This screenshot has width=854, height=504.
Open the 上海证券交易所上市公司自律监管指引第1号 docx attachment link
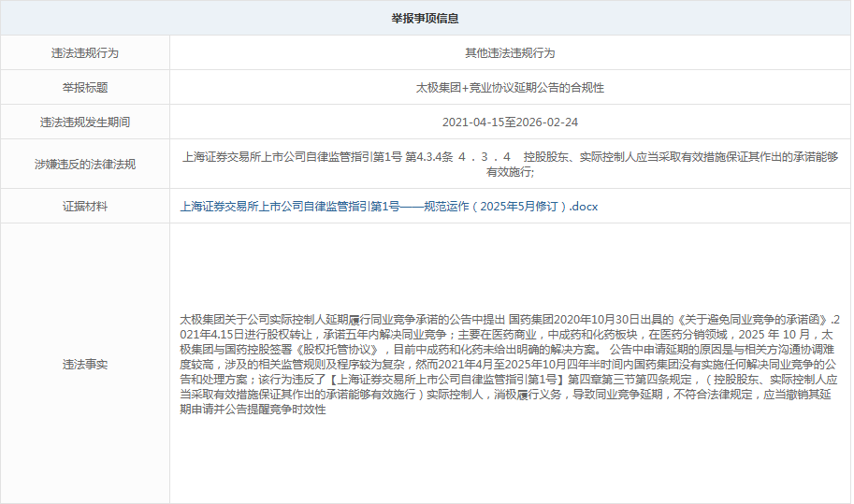(x=389, y=207)
